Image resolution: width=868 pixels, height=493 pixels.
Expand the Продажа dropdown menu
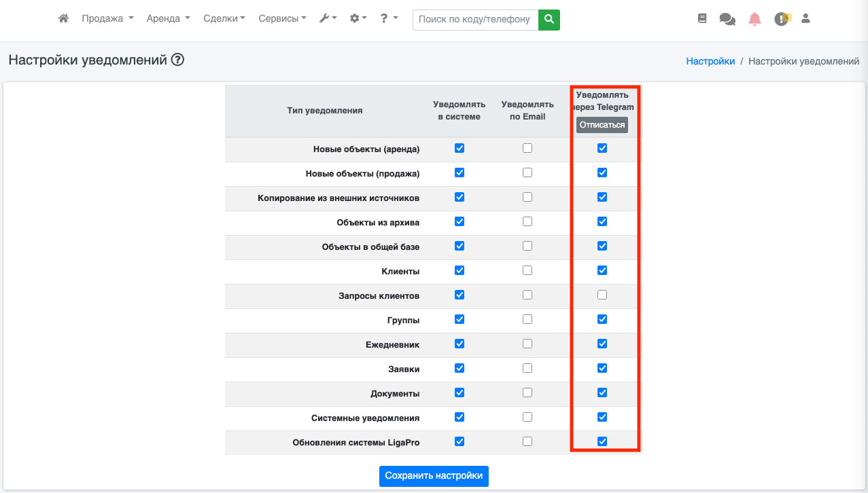pos(107,19)
